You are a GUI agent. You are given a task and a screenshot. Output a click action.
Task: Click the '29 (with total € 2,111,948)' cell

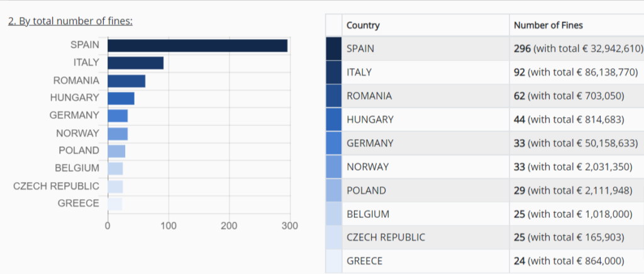(x=577, y=190)
